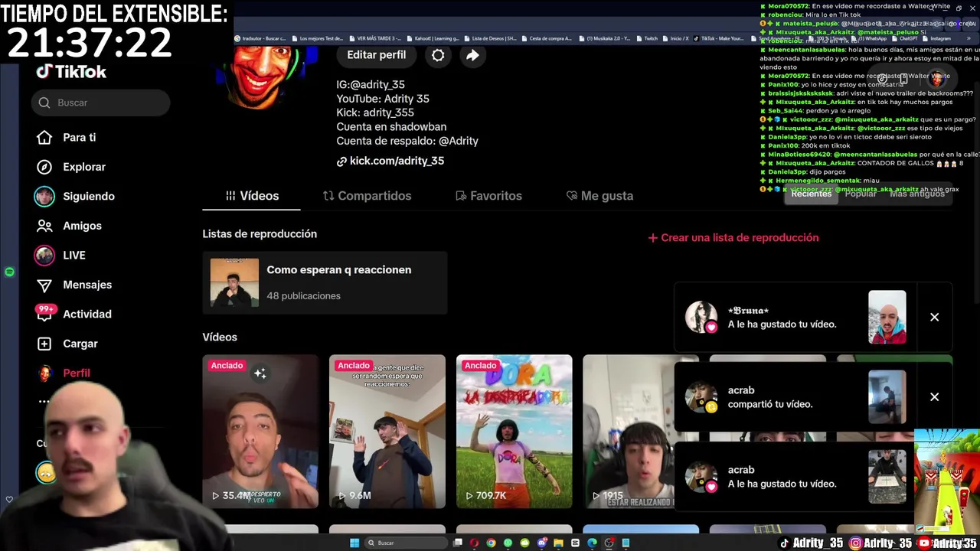The image size is (980, 551).
Task: Switch to the Vídeos tab
Action: point(252,196)
